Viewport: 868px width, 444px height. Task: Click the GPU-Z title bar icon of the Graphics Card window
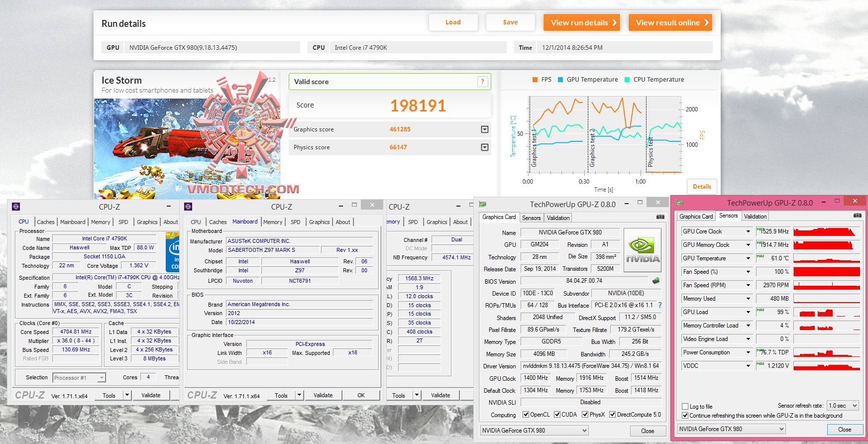point(482,204)
